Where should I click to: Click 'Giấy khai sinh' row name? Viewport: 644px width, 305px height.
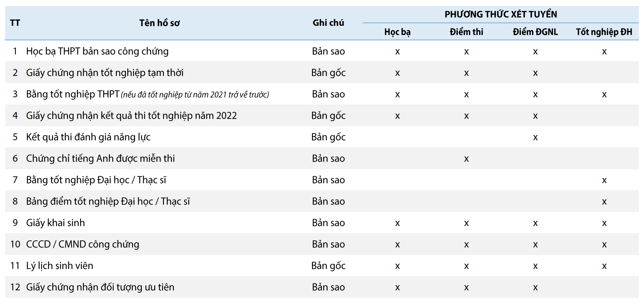(x=56, y=223)
